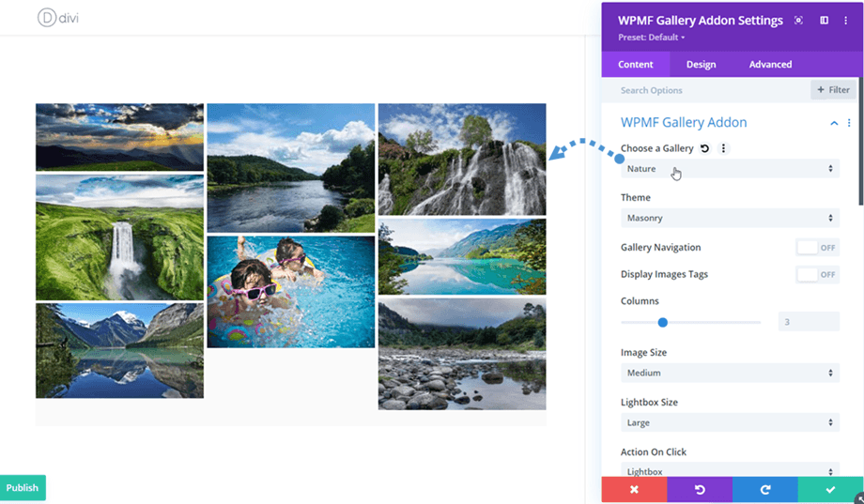Open the Theme dropdown set to Masonry

click(x=730, y=219)
